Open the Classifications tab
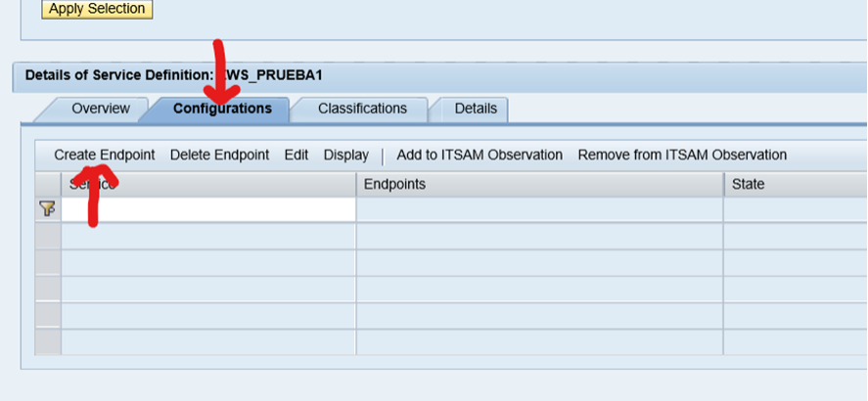The width and height of the screenshot is (868, 401). click(362, 109)
